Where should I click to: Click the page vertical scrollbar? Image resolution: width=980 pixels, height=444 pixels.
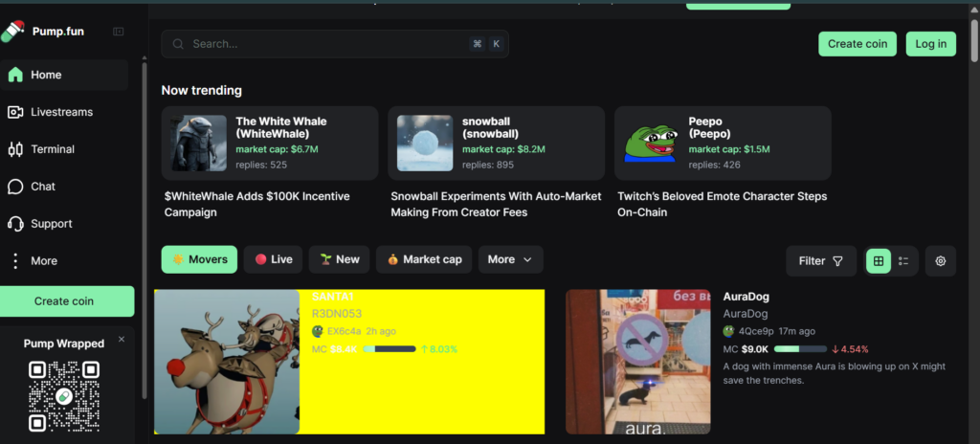tap(974, 40)
